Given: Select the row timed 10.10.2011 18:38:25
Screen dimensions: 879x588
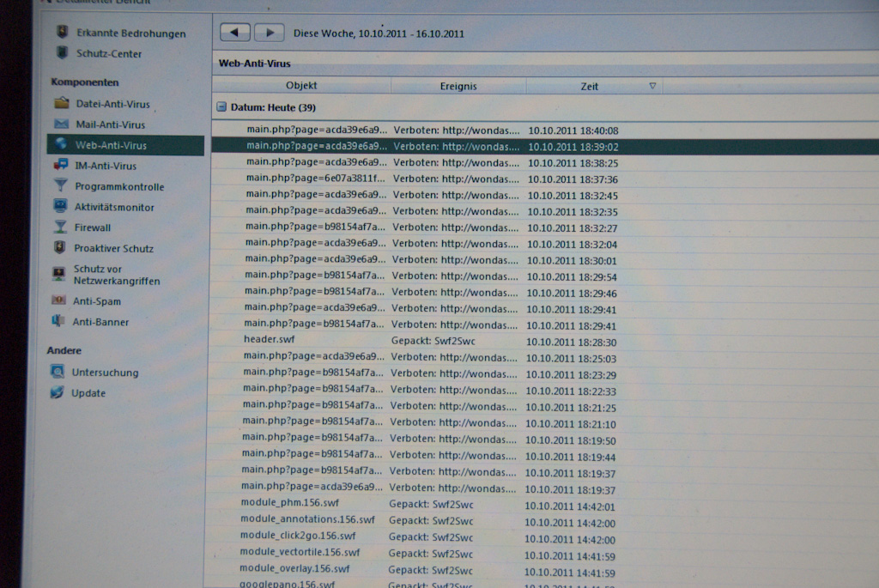Looking at the screenshot, I should [x=545, y=162].
